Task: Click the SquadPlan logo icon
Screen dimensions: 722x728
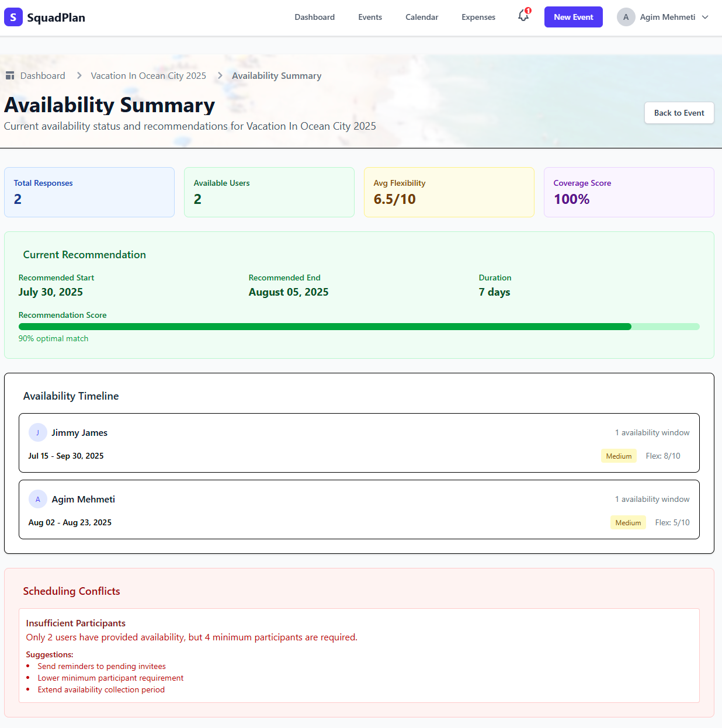Action: pos(13,17)
